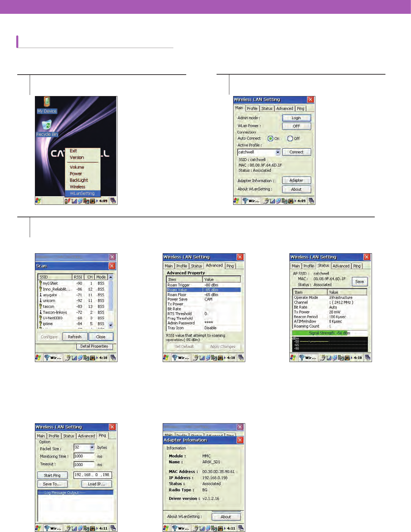Viewport: 411px width, 532px height.
Task: Select the Power Save row in Advanced Property
Action: 203,299
